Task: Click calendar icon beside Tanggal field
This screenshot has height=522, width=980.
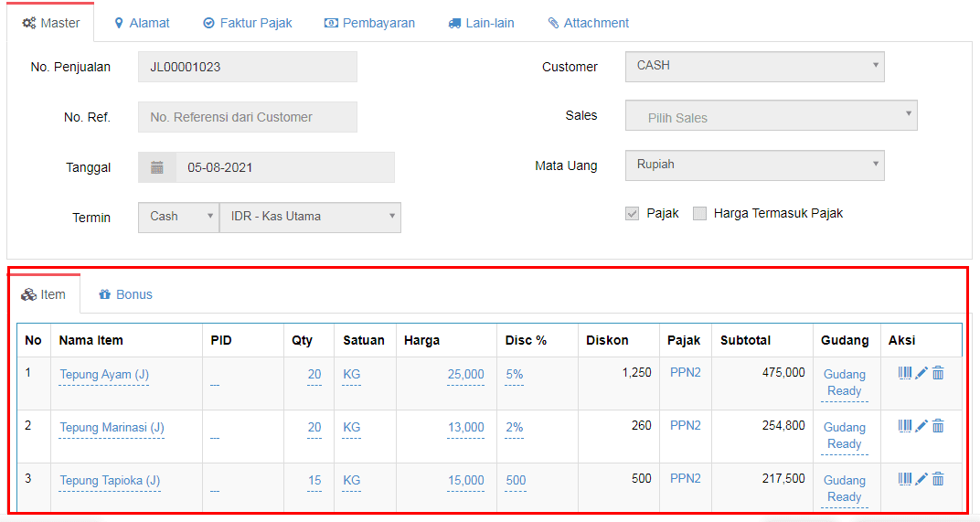Action: pos(157,167)
